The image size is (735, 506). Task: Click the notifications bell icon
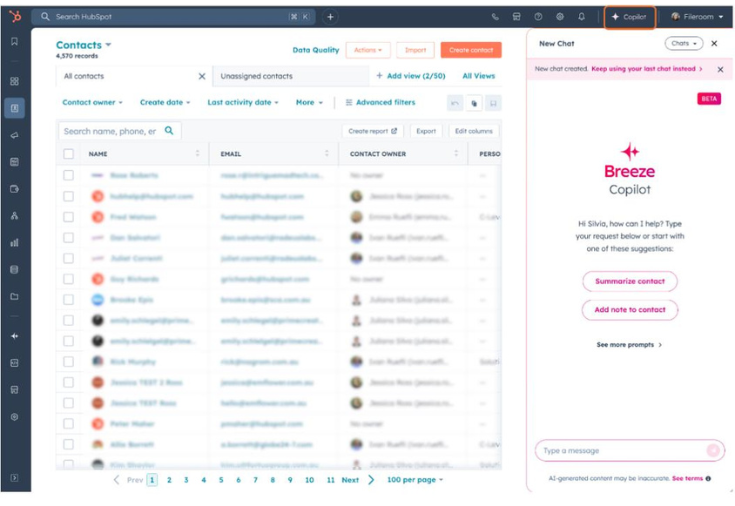coord(582,17)
